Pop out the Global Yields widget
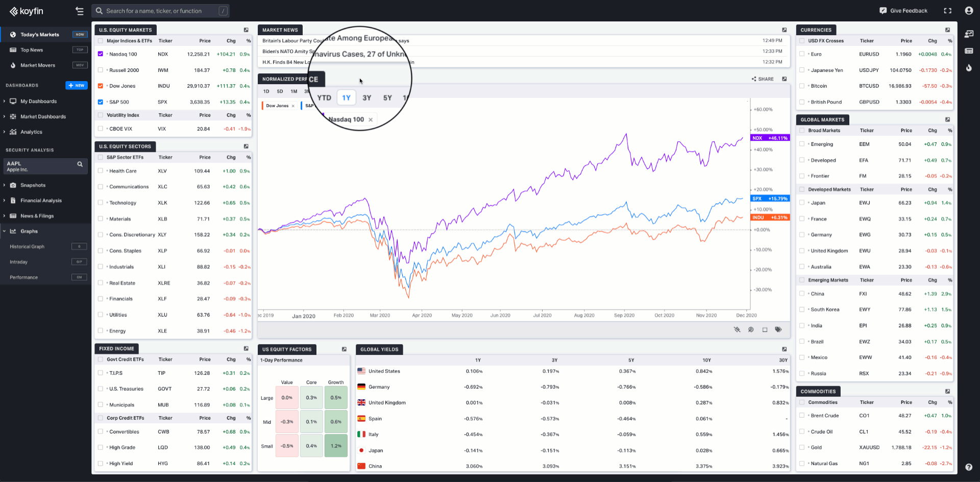980x482 pixels. [785, 349]
